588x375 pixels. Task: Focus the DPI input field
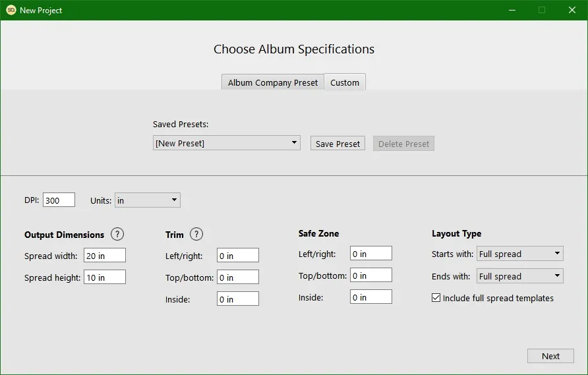pyautogui.click(x=59, y=200)
